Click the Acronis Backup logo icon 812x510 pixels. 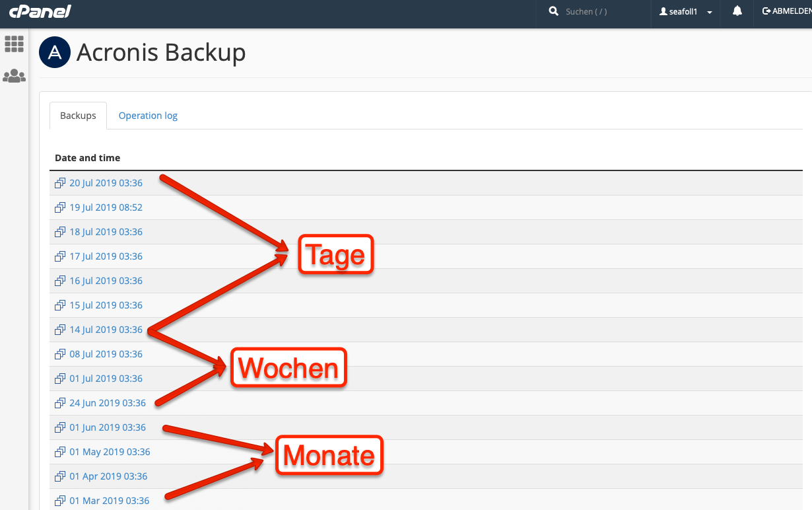[x=55, y=53]
